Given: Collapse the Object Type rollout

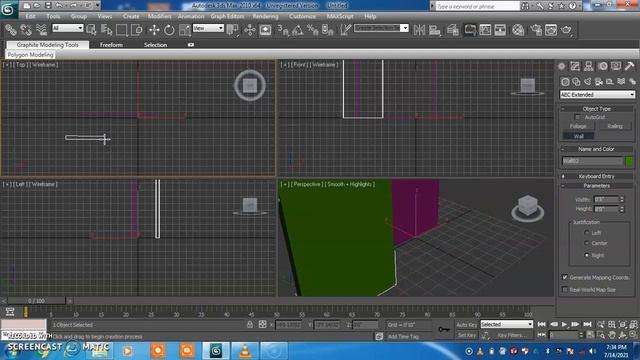Looking at the screenshot, I should click(x=596, y=109).
